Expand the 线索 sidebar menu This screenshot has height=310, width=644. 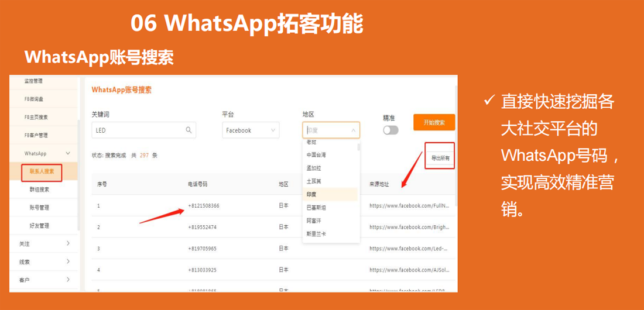click(68, 261)
